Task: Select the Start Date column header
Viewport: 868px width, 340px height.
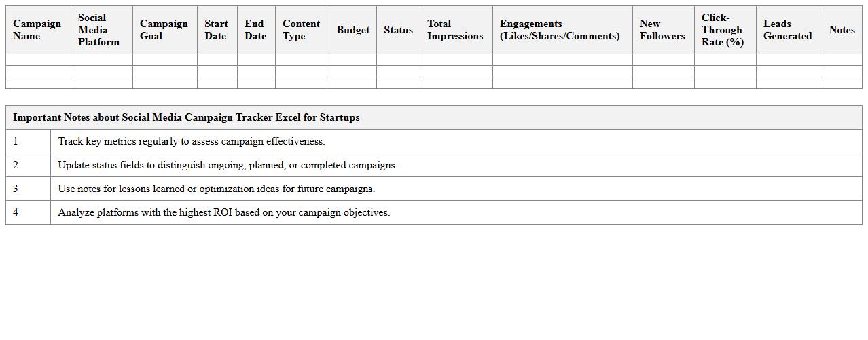Action: click(217, 30)
